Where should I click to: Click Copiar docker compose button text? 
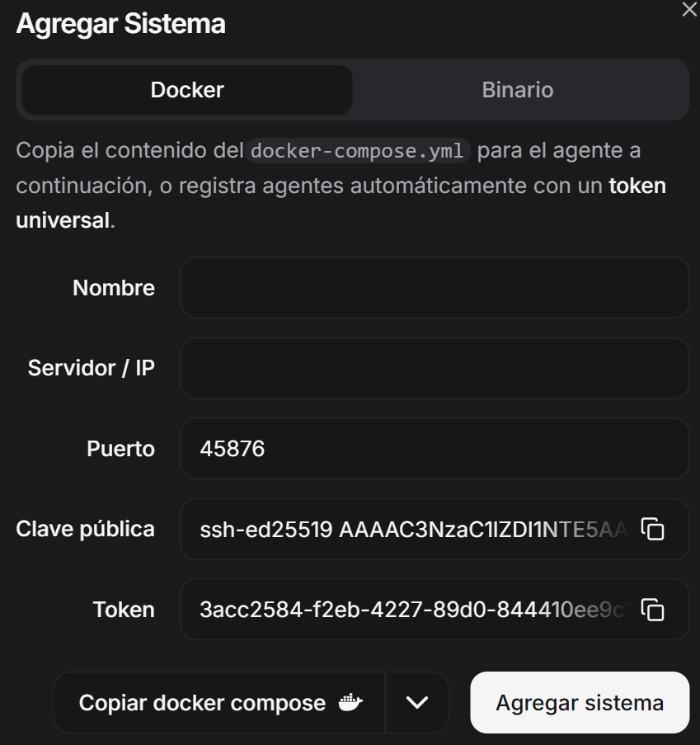[202, 703]
